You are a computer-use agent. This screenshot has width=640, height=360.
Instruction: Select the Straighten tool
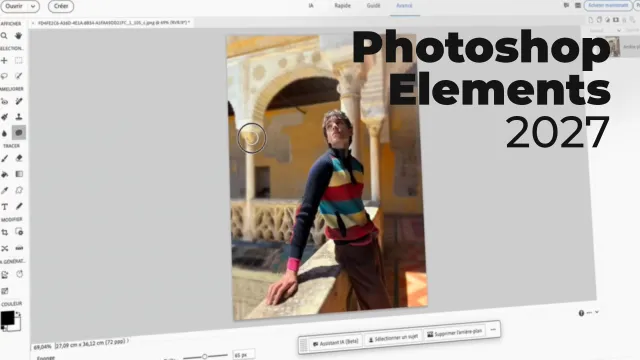pyautogui.click(x=19, y=248)
